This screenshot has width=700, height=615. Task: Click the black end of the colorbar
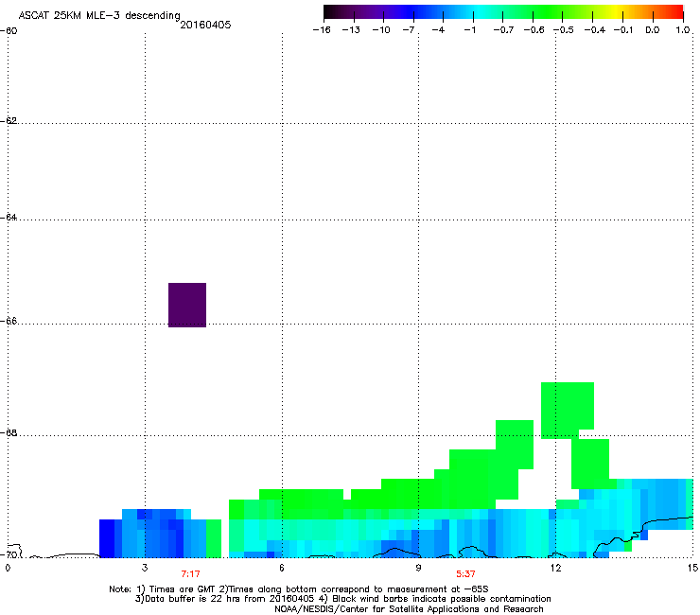tap(328, 11)
